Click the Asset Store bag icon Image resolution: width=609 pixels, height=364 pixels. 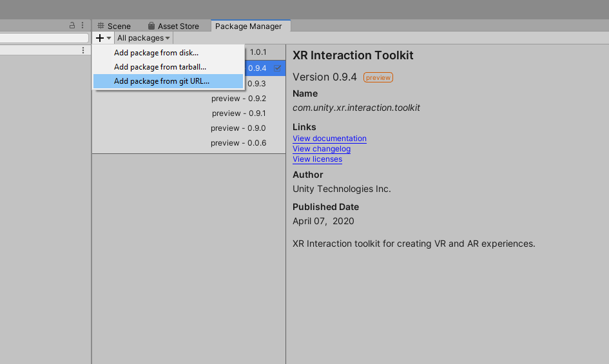pos(151,26)
